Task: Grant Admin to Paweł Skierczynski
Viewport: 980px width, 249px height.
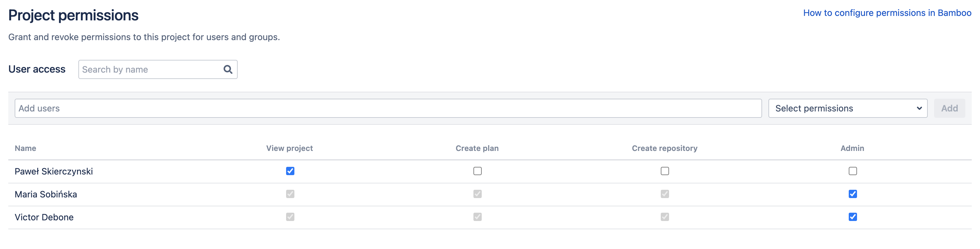Action: [x=852, y=171]
